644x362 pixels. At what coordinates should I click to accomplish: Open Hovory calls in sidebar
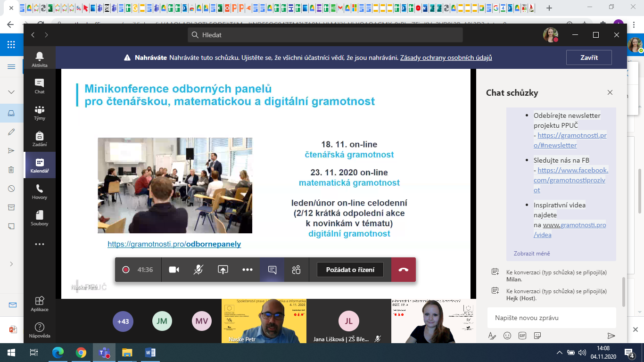click(40, 191)
